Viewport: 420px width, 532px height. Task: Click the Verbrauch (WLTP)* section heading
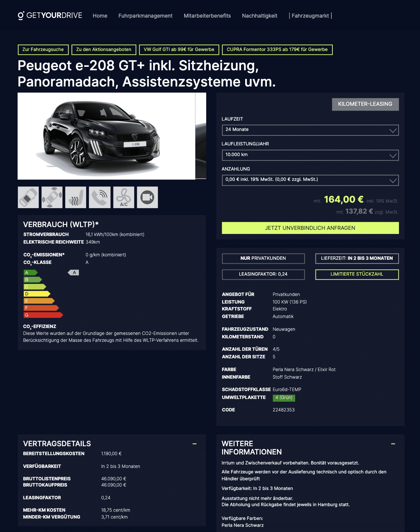(61, 225)
